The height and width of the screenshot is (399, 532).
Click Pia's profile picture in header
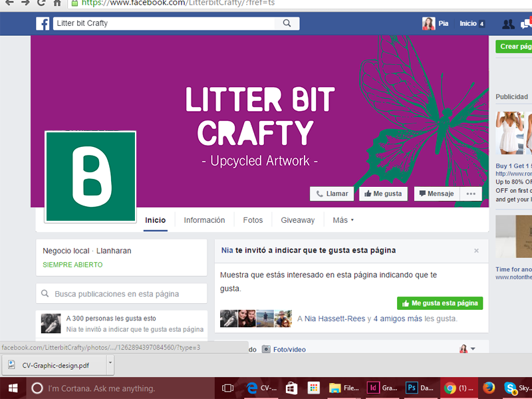428,23
